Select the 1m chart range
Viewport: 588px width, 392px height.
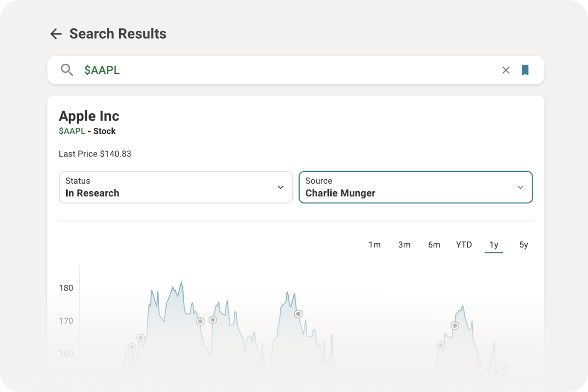374,245
